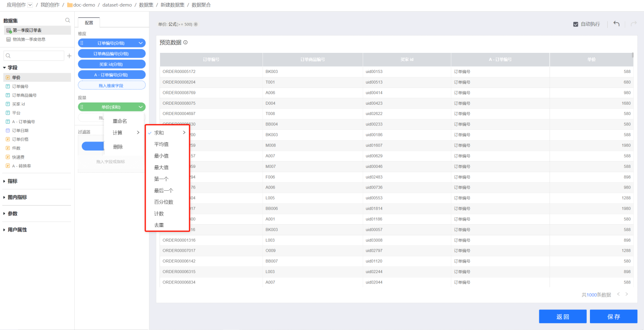Click the plus icon to add a field
Image resolution: width=644 pixels, height=330 pixels.
pyautogui.click(x=69, y=56)
